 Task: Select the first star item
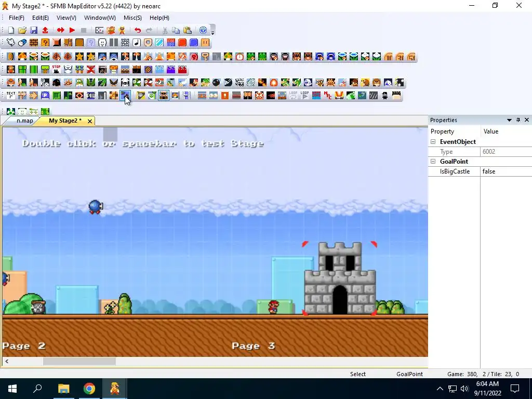point(79,57)
